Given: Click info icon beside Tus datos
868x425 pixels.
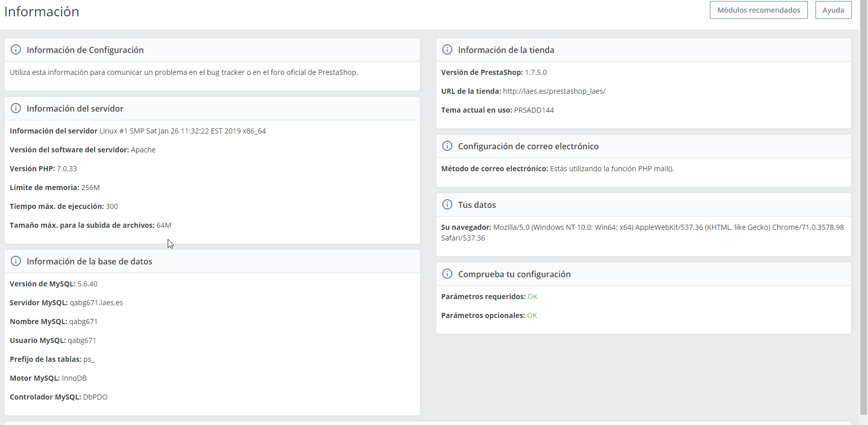Looking at the screenshot, I should point(447,204).
